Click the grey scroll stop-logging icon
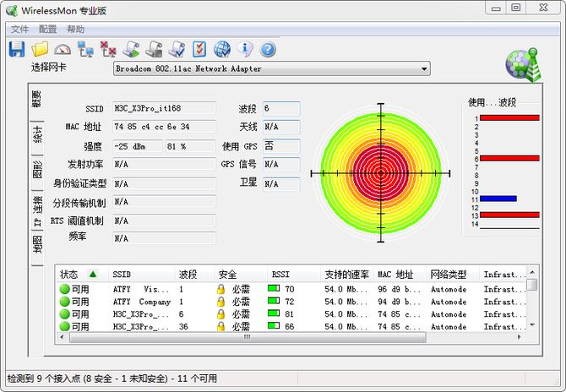The height and width of the screenshot is (392, 566). [x=154, y=50]
